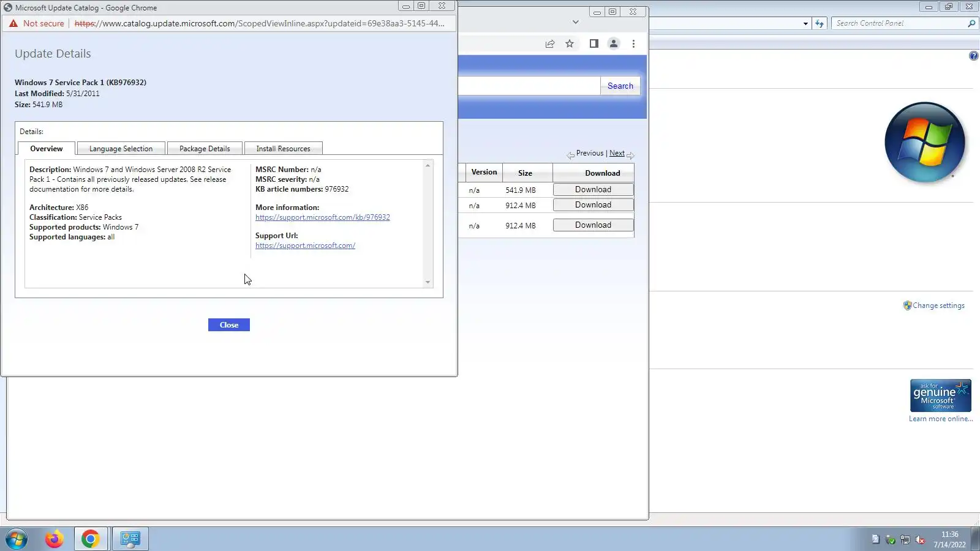
Task: Open Control Panel help icon
Action: click(973, 56)
